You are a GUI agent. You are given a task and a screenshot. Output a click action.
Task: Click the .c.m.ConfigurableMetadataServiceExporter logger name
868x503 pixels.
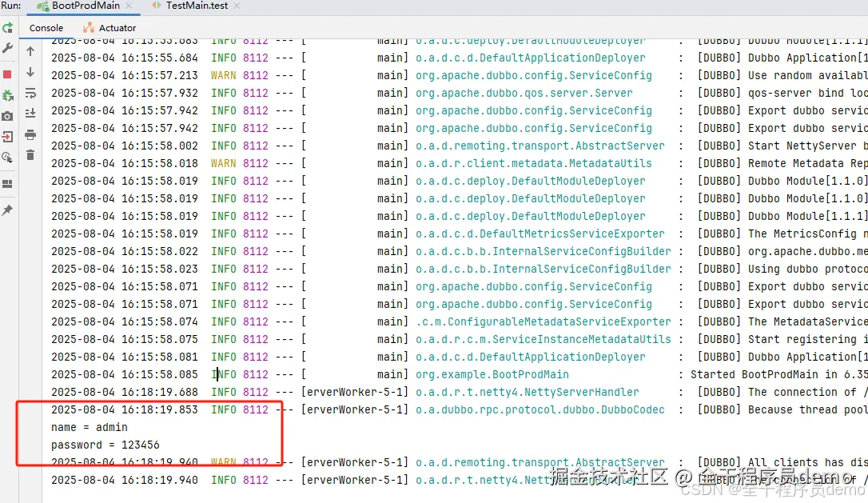pos(543,321)
